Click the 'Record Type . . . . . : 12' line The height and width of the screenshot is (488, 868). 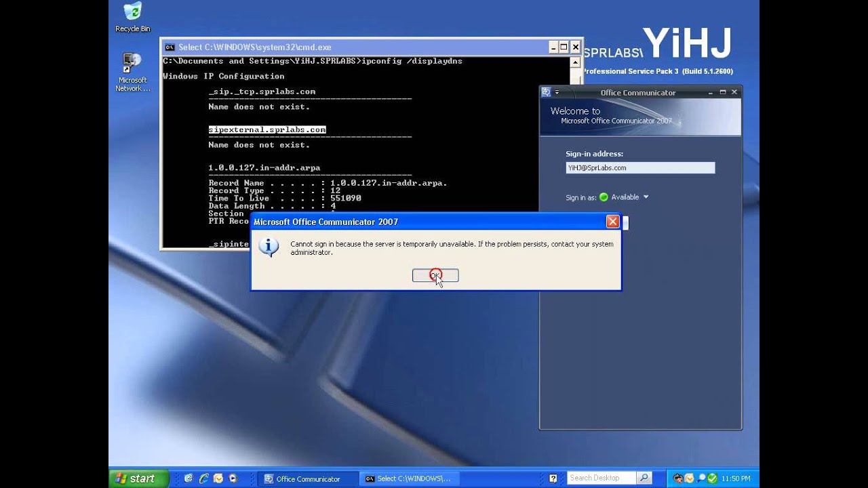tap(275, 190)
